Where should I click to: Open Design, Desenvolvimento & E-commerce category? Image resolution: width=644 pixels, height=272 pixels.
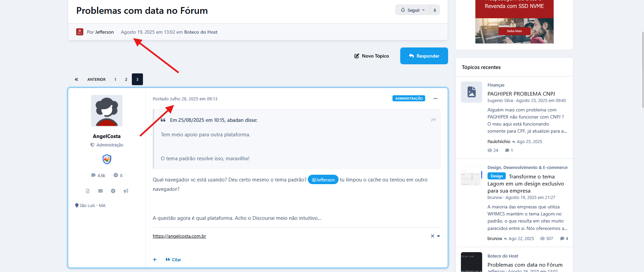(x=527, y=168)
